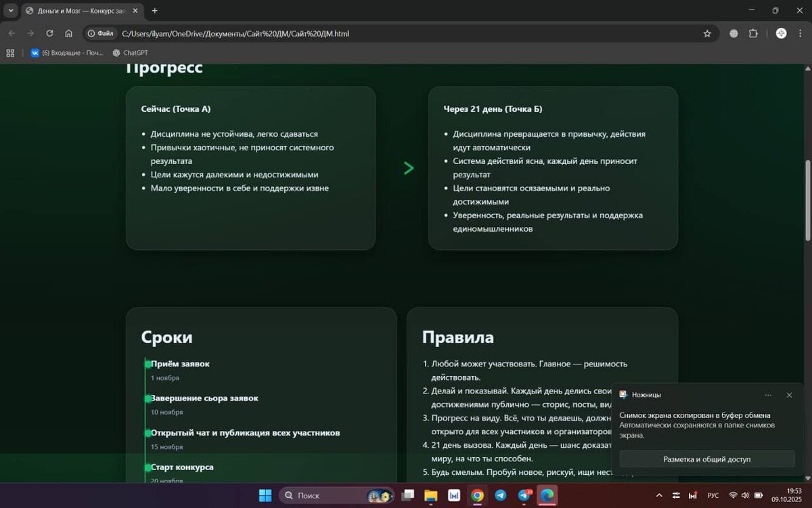Switch the РУС input language

713,495
